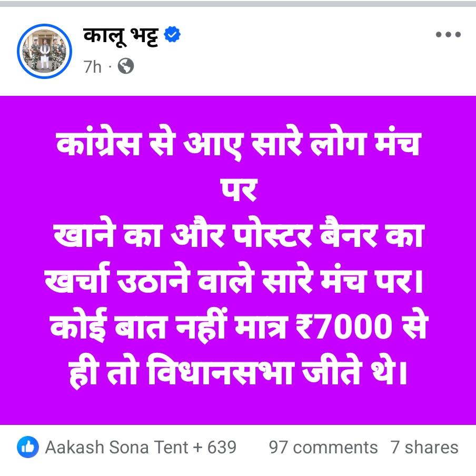The height and width of the screenshot is (476, 476).
Task: Click the blue verified badge icon
Action: point(172,34)
